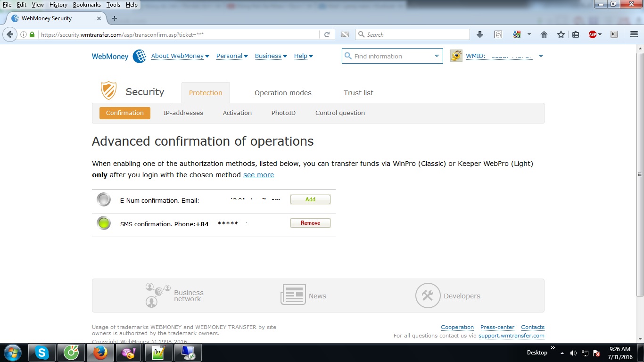644x362 pixels.
Task: Open the Find information dropdown arrow
Action: (x=437, y=56)
